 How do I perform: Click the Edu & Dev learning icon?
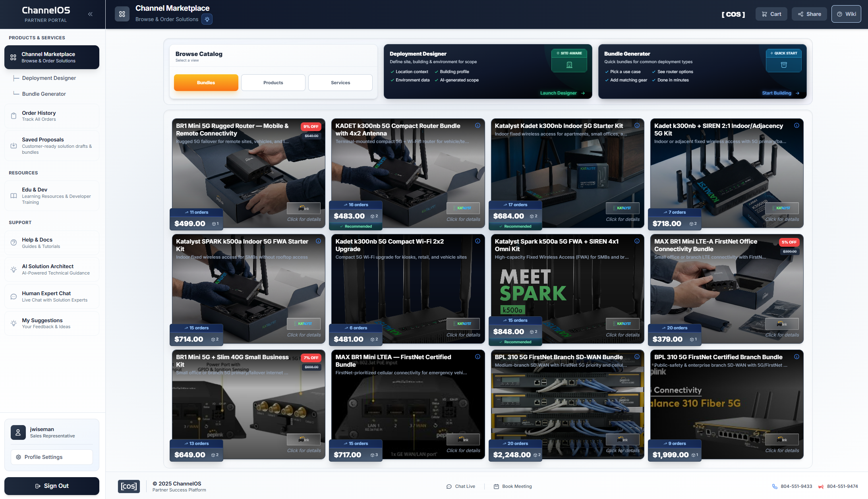click(x=14, y=195)
